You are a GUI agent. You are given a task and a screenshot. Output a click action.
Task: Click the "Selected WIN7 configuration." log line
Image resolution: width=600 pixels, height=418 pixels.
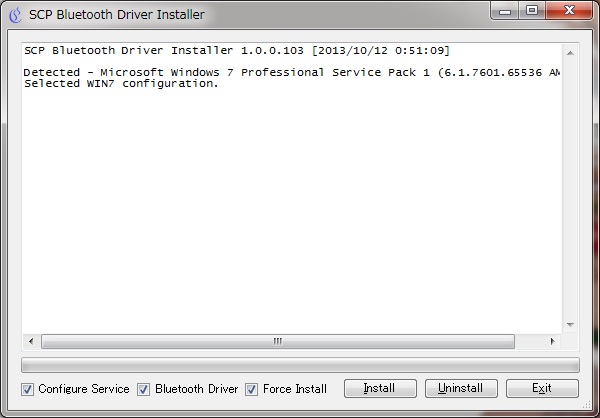click(x=121, y=83)
